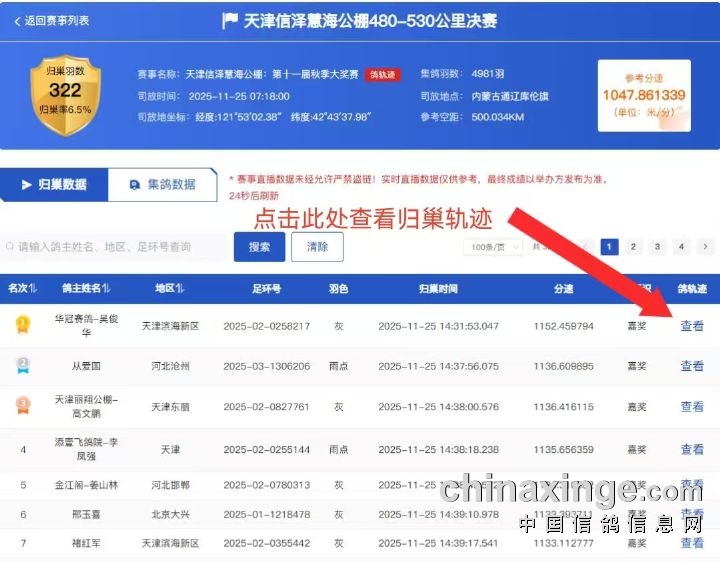Open 查看 link for 华冠赛鸽-吴俊华
The width and height of the screenshot is (720, 562).
(x=692, y=325)
